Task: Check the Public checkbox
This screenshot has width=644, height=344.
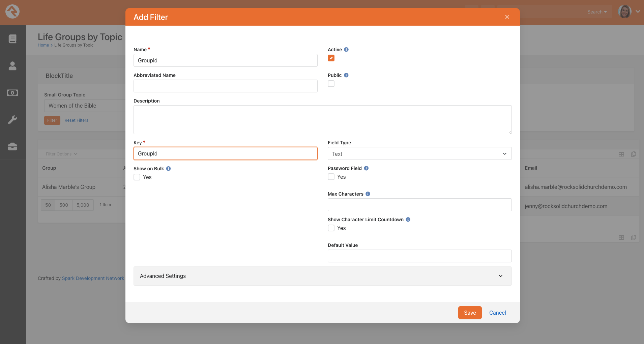Action: click(x=331, y=84)
